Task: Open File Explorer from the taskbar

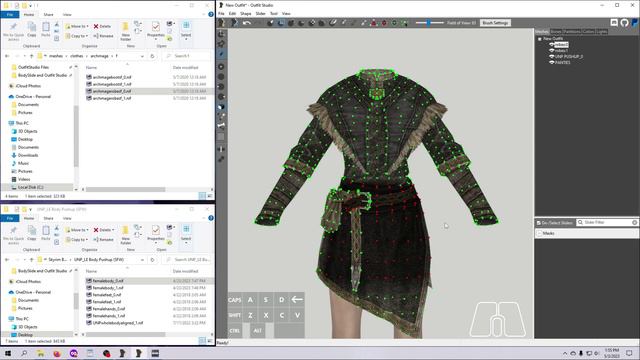Action: tap(40, 353)
